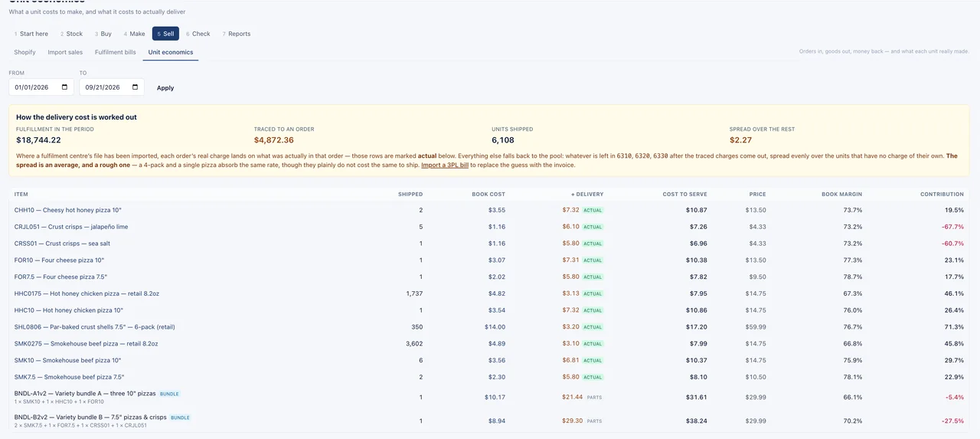Sort by the PRICE column header
This screenshot has width=980, height=439.
click(758, 194)
